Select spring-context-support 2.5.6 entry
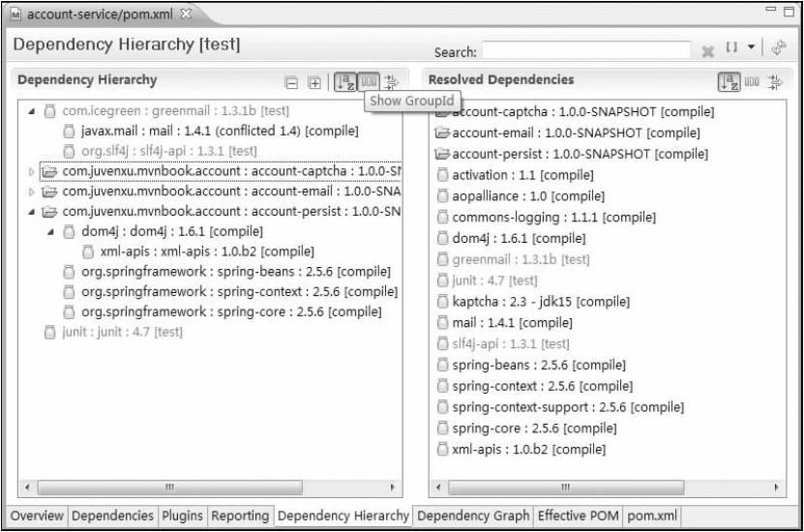 (x=567, y=407)
